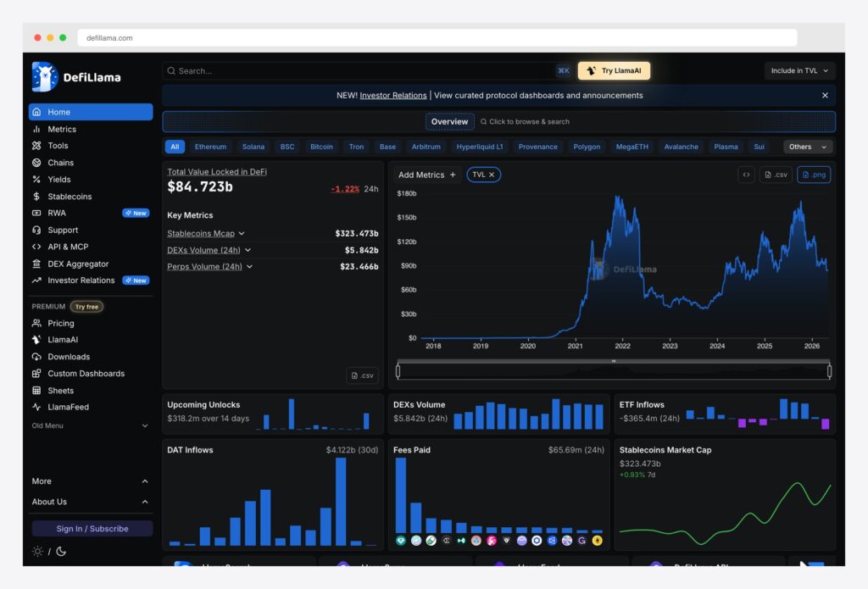The image size is (868, 589).
Task: Download the chart as .csv
Action: click(776, 175)
